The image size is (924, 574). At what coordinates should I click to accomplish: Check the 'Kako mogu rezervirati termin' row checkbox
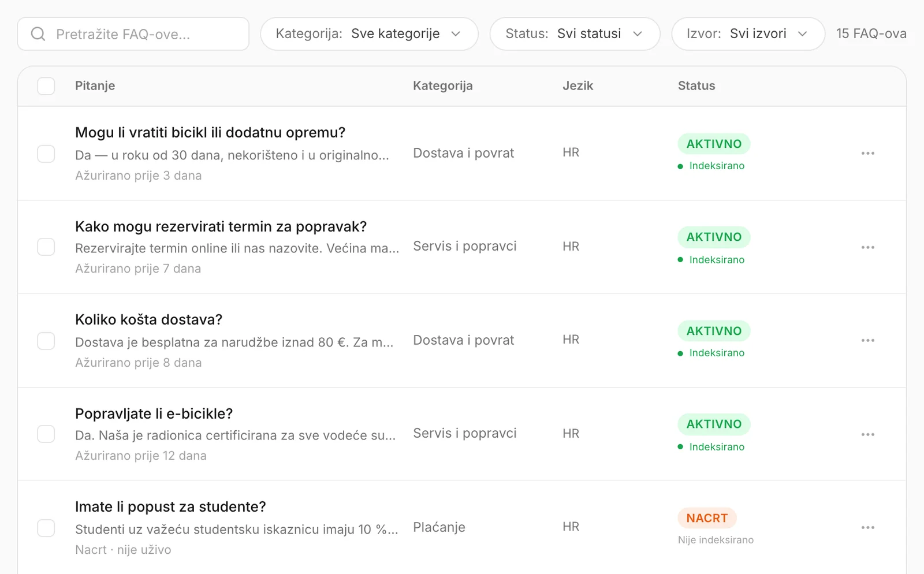coord(46,247)
